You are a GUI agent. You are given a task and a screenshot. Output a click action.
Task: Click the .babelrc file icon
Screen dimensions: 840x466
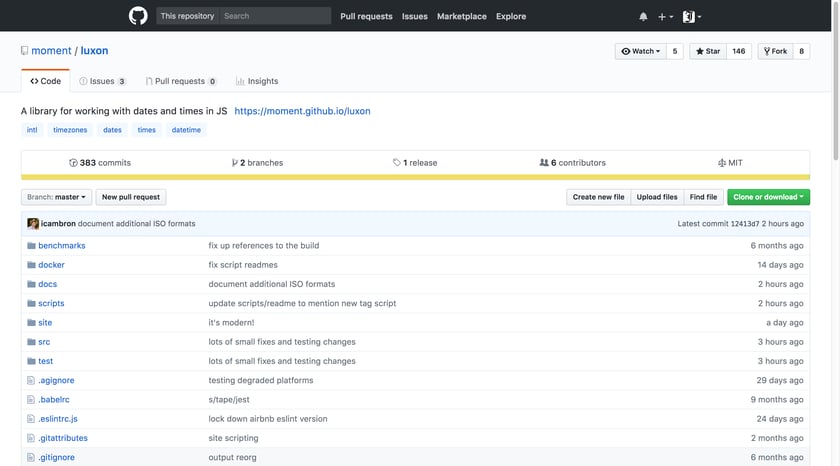[x=31, y=400]
